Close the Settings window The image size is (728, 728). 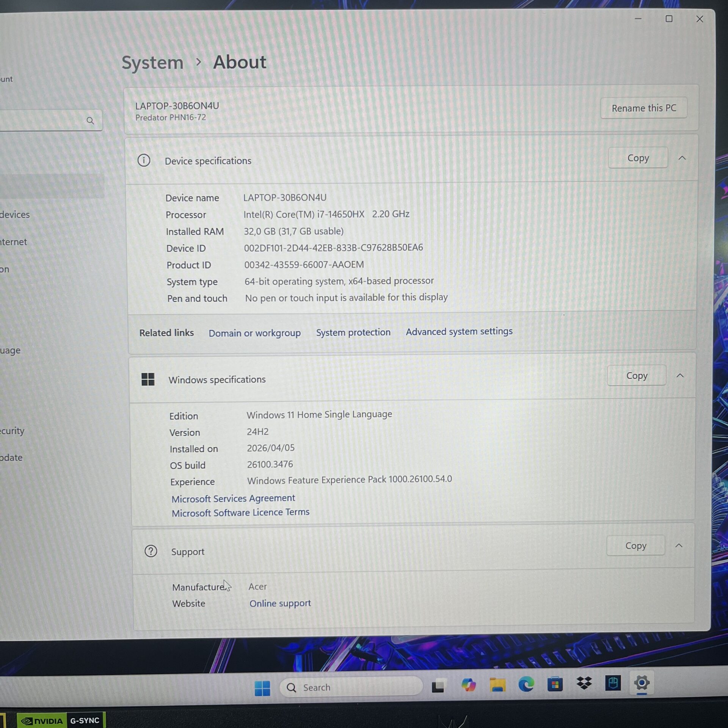click(700, 19)
